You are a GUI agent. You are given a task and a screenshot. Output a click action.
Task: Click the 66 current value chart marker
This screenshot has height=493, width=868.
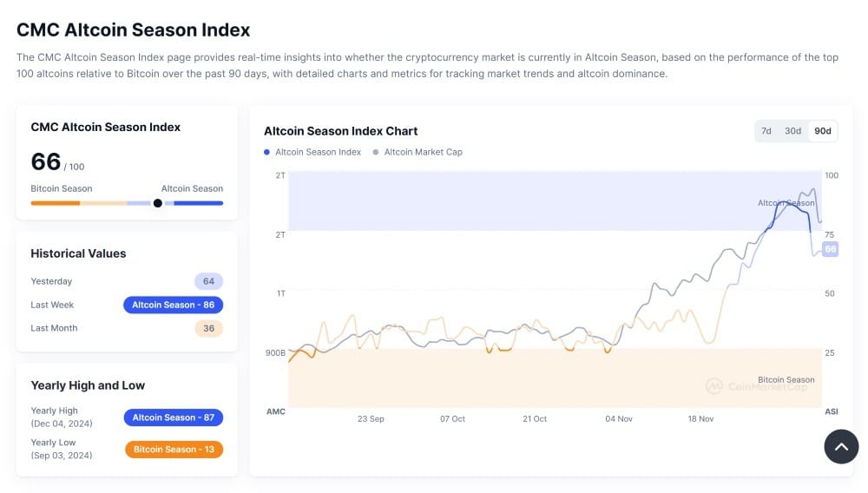[830, 249]
